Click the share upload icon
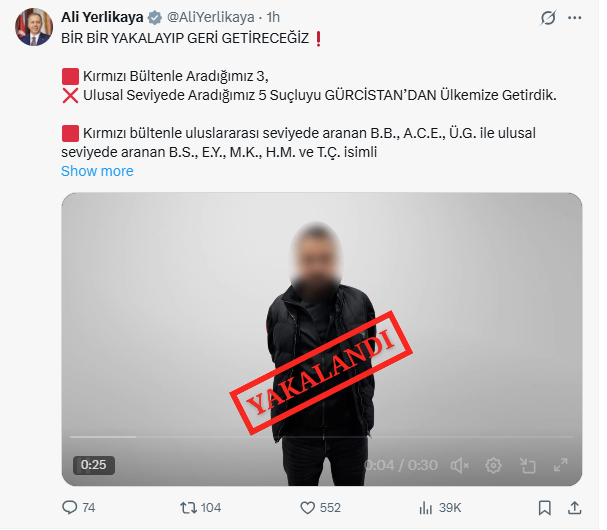The height and width of the screenshot is (530, 607). (574, 508)
